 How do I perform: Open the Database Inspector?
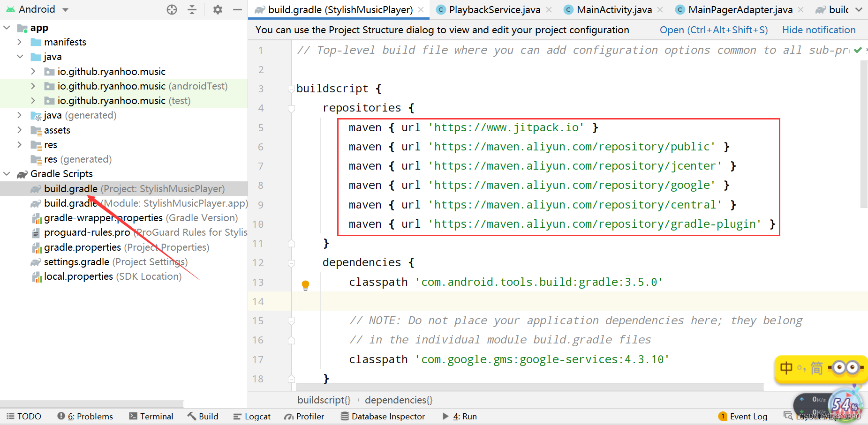pyautogui.click(x=383, y=416)
